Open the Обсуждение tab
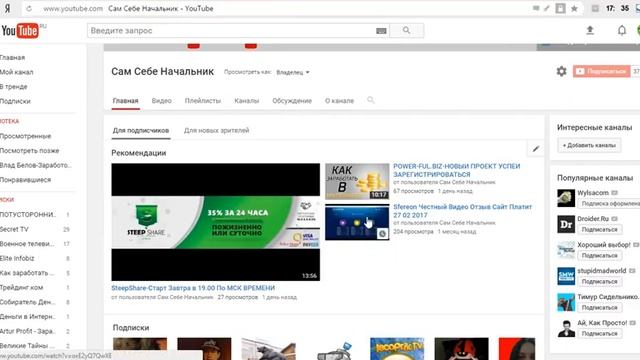The image size is (640, 360). point(292,101)
